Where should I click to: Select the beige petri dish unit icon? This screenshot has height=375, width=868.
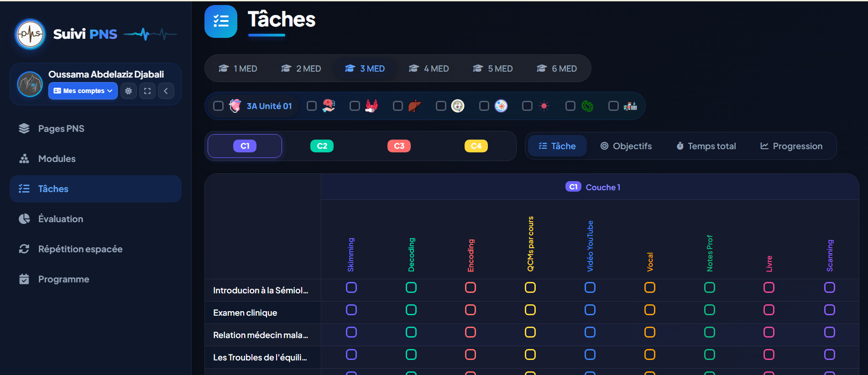(x=458, y=106)
